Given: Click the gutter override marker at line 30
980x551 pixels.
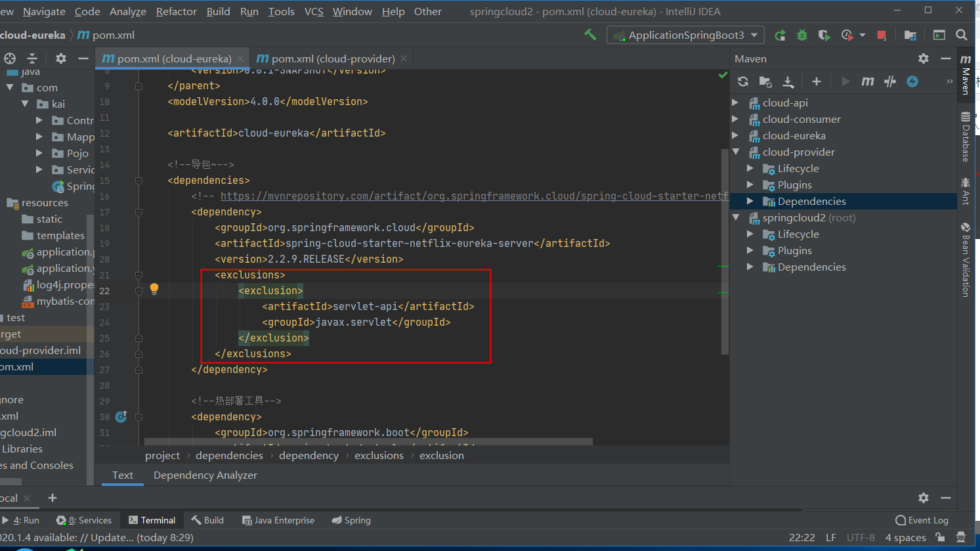Looking at the screenshot, I should click(x=121, y=416).
